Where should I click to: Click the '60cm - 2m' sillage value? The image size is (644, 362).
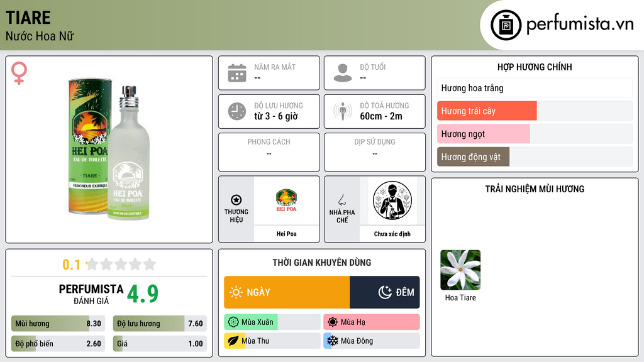(x=381, y=116)
